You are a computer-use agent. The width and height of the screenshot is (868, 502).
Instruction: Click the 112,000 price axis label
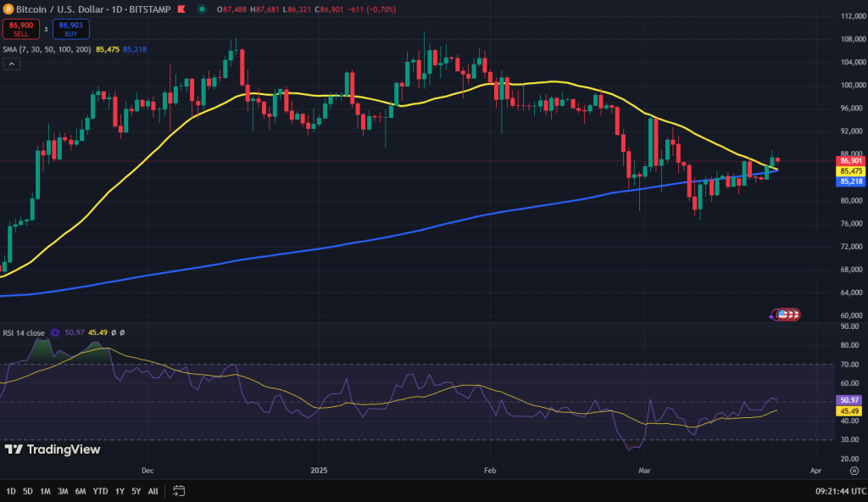853,16
